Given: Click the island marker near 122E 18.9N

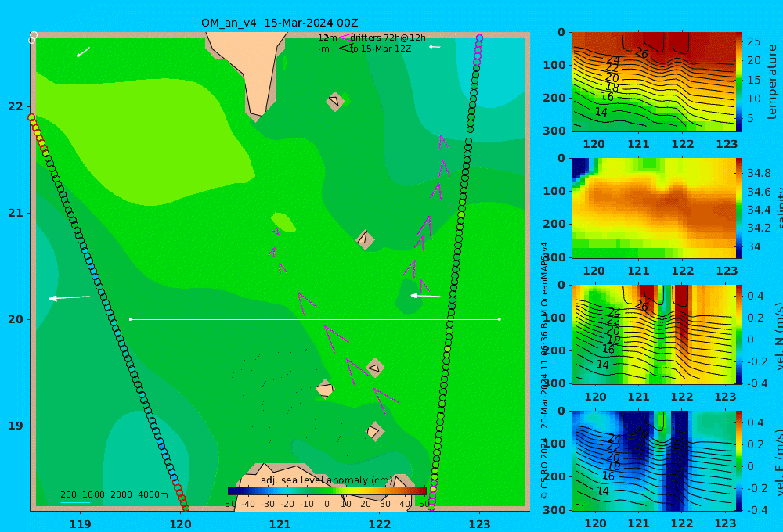Looking at the screenshot, I should (x=374, y=431).
